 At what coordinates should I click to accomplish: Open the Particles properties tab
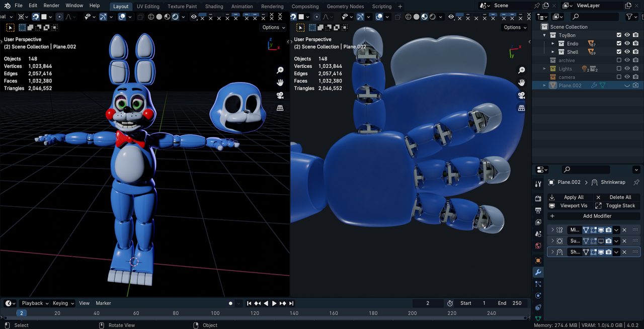click(538, 284)
